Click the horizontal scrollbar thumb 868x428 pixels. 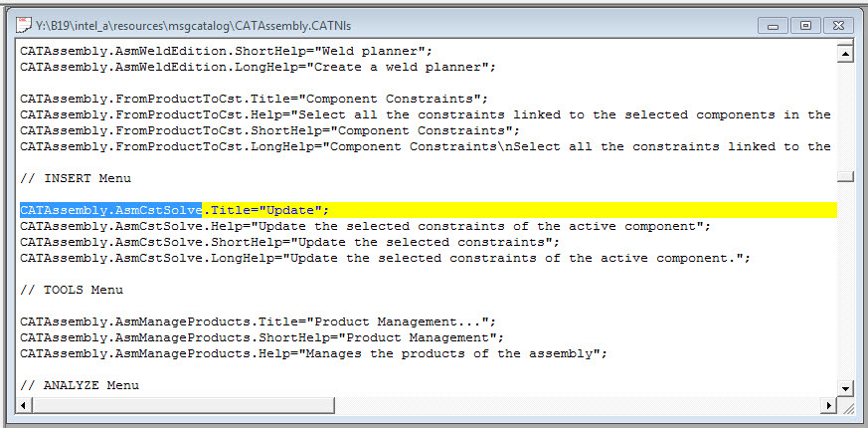184,406
